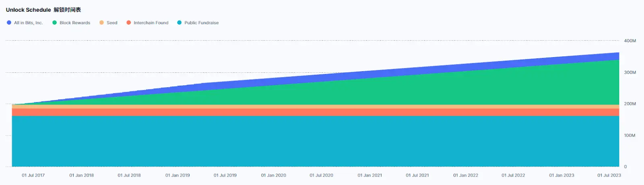Click the green Block Rewards legend dot
The height and width of the screenshot is (185, 644).
click(54, 23)
